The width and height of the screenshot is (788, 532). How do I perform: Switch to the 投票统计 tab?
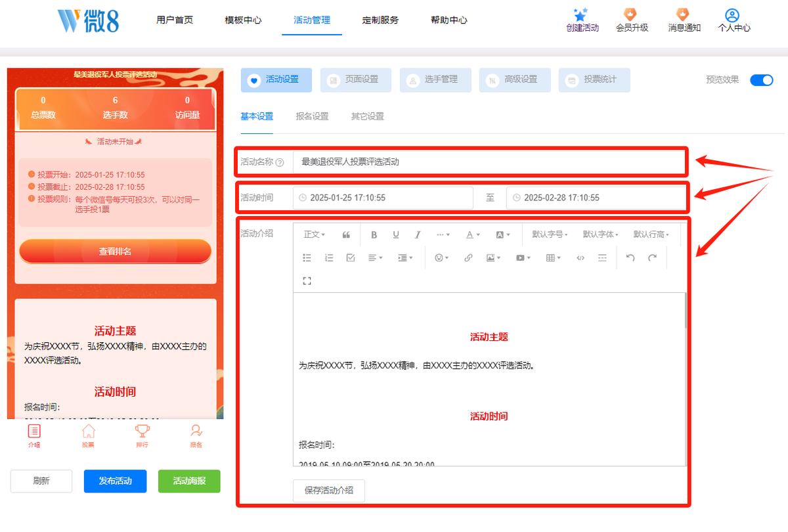pyautogui.click(x=594, y=79)
